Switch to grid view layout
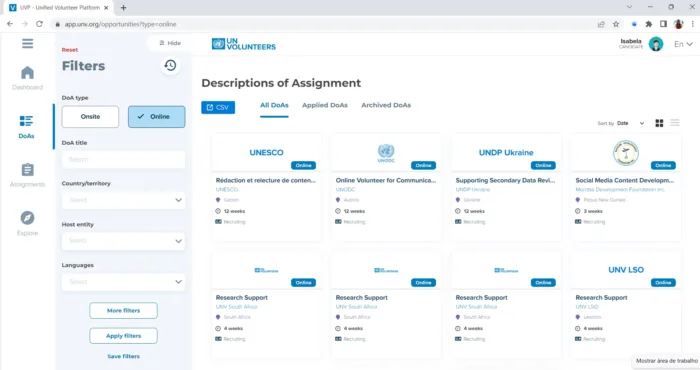700x370 pixels. click(x=659, y=123)
